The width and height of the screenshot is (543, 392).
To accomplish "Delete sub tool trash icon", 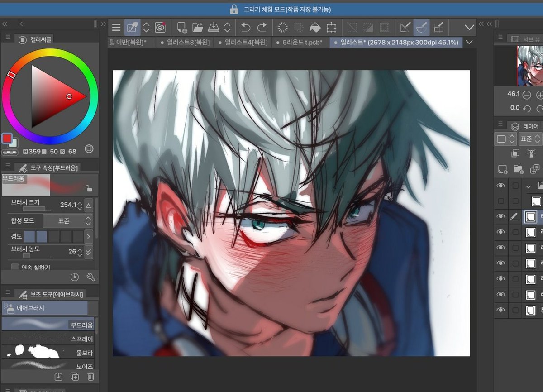I will (x=90, y=377).
